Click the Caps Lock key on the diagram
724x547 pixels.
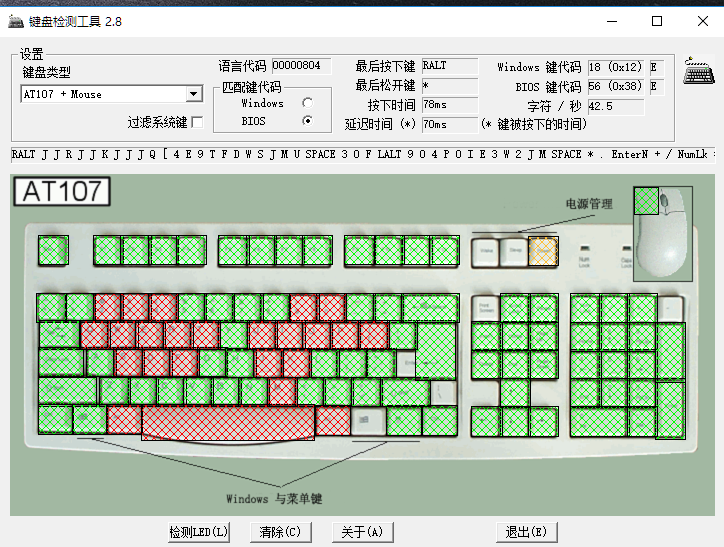click(61, 362)
